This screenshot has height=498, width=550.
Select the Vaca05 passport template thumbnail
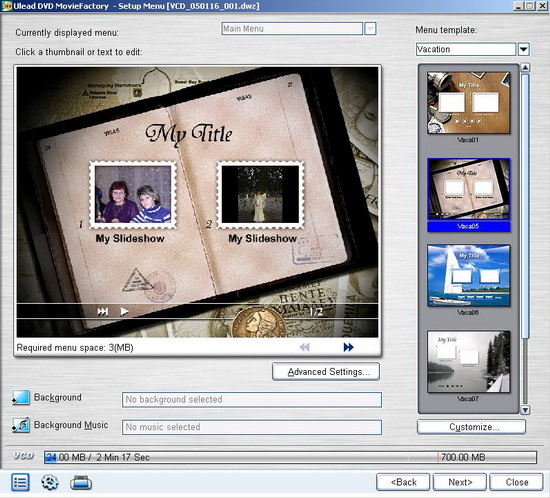pos(469,189)
